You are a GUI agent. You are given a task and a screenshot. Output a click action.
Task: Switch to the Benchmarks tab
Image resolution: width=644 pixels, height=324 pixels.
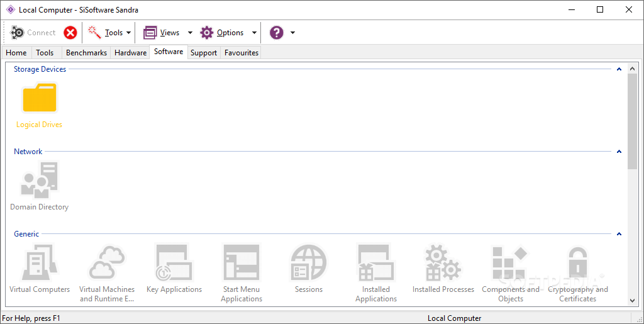[86, 53]
